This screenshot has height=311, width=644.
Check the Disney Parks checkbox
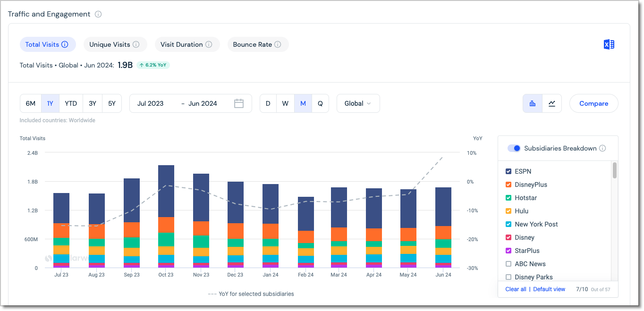tap(508, 277)
